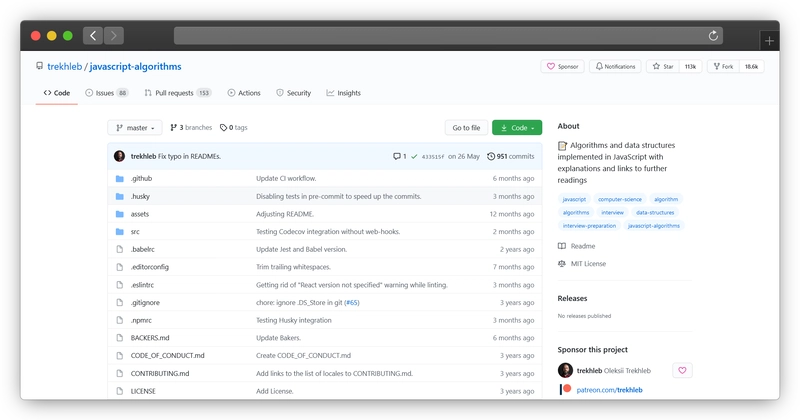Viewport: 800px width, 420px height.
Task: Open the data-structures topic tag
Action: click(655, 212)
